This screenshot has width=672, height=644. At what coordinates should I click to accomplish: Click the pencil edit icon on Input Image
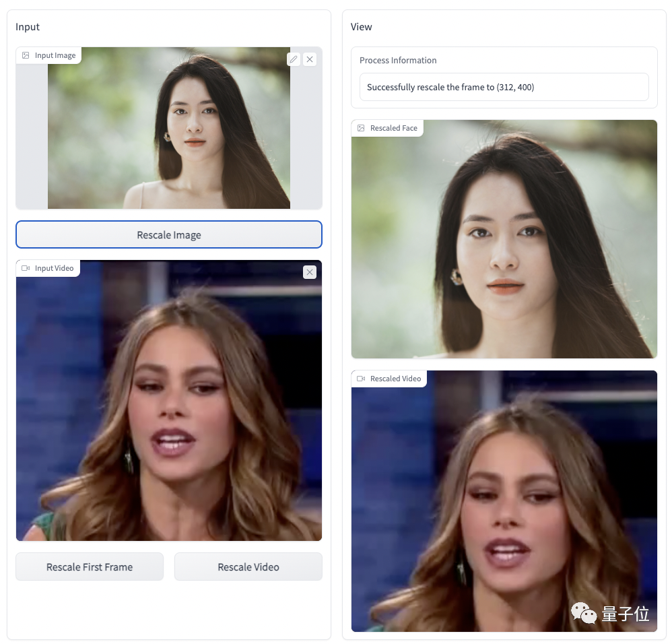point(294,59)
